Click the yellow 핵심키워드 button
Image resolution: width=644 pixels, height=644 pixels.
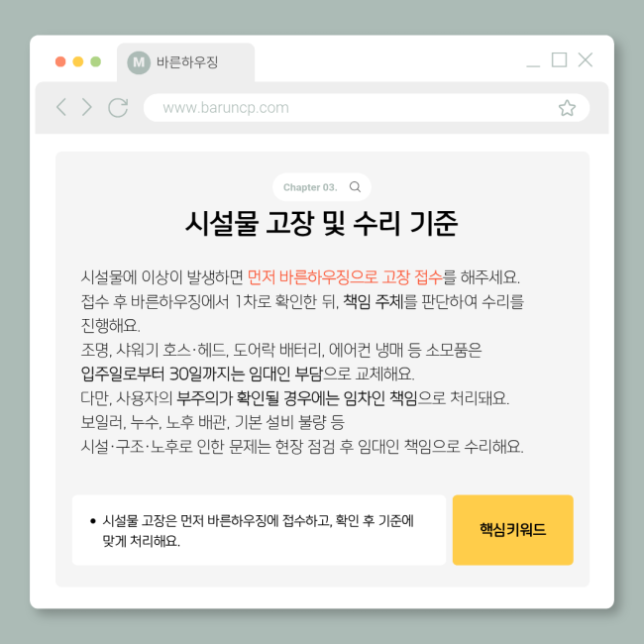[512, 530]
